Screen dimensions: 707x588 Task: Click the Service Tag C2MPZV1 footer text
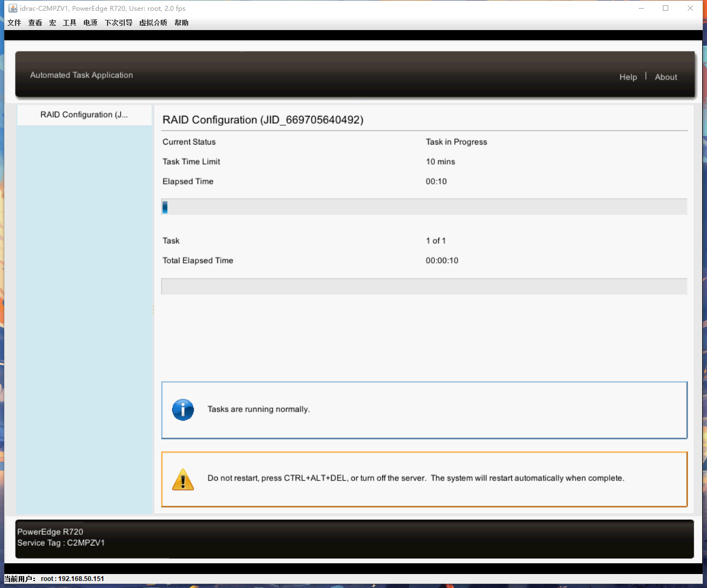61,542
